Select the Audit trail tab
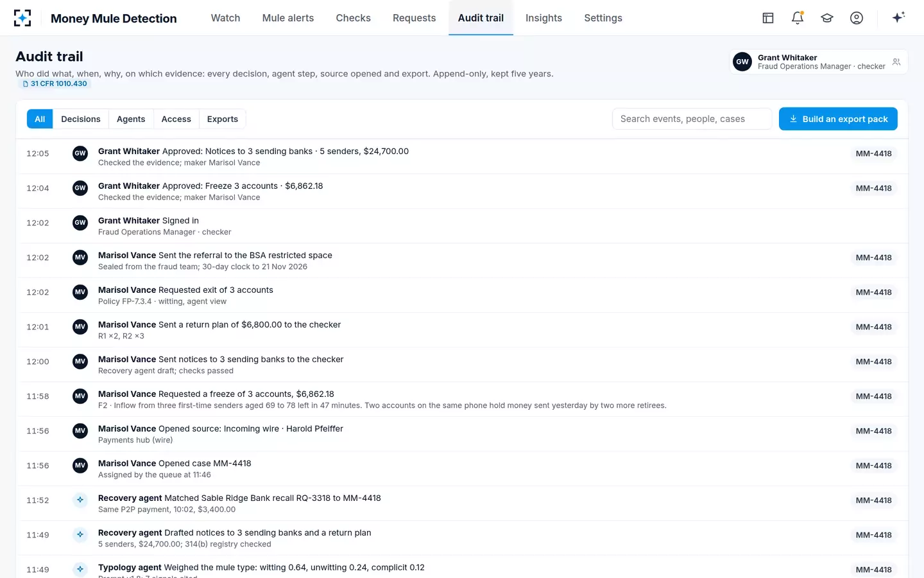Screen dimensions: 924x578 pos(481,18)
